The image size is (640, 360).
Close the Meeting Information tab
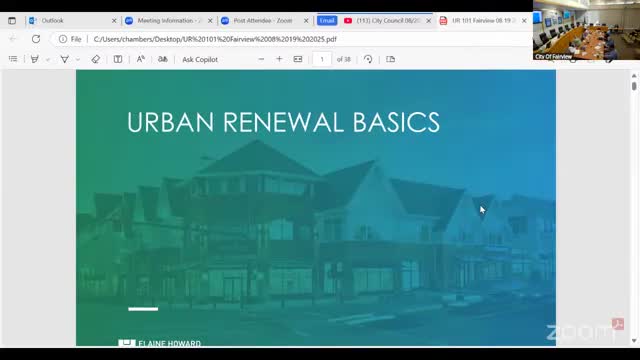pyautogui.click(x=210, y=20)
